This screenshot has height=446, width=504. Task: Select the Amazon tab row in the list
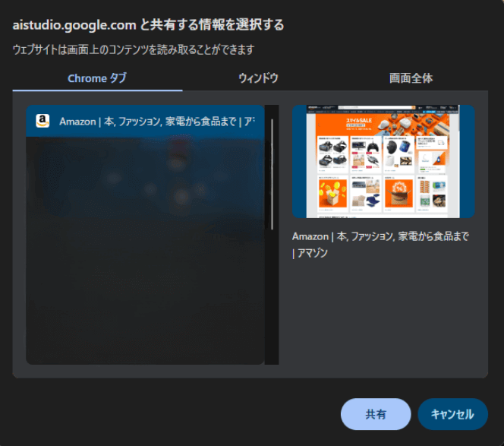coord(145,122)
